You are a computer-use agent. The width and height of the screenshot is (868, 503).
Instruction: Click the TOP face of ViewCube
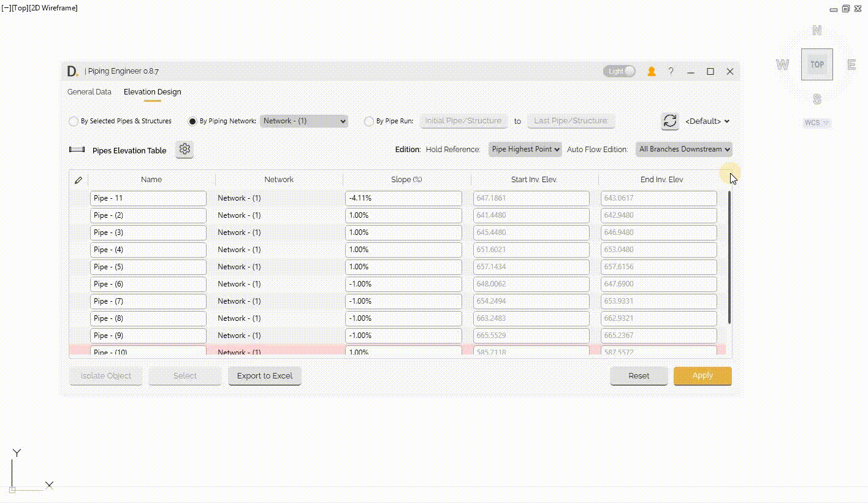pos(817,64)
